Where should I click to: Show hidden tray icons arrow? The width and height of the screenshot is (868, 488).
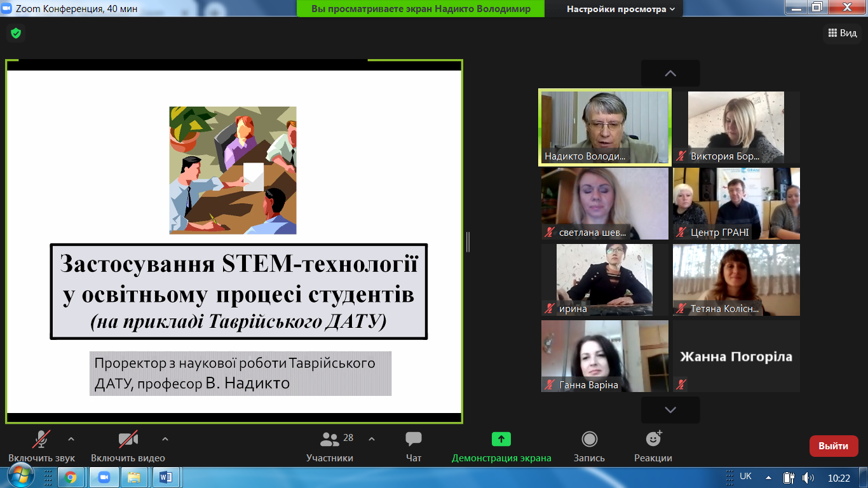pos(768,477)
